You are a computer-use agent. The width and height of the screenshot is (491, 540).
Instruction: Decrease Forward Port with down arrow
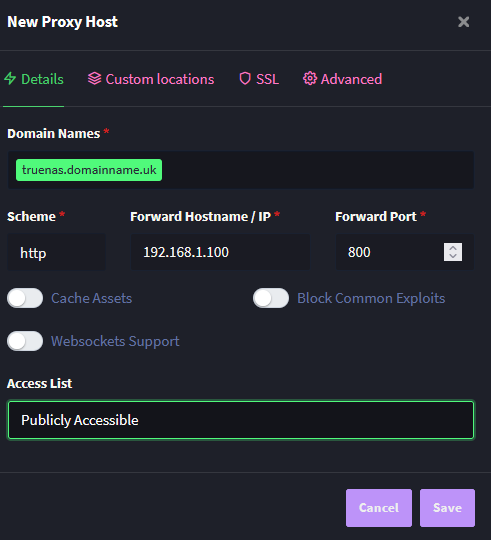(453, 257)
